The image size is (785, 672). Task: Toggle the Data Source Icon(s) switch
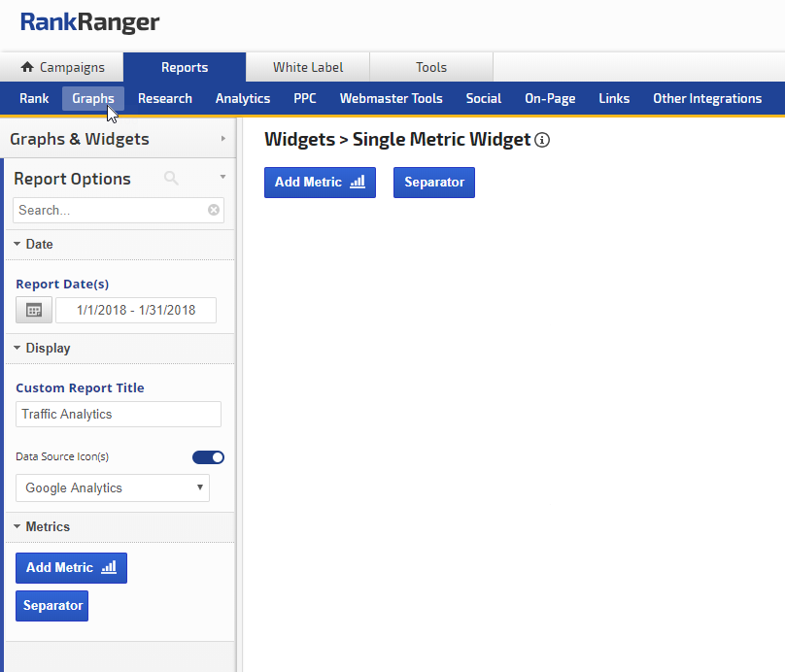pyautogui.click(x=208, y=457)
